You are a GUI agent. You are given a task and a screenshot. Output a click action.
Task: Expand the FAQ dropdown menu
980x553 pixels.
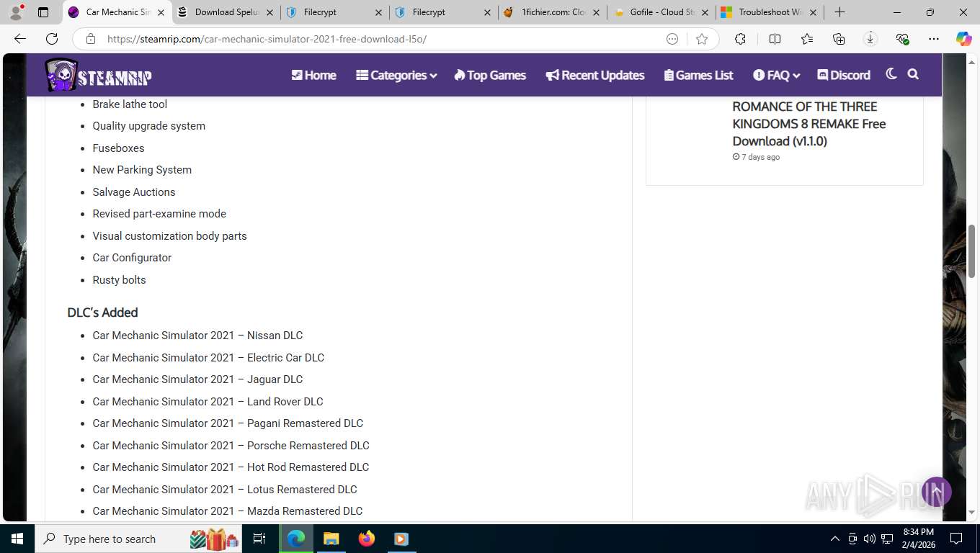click(x=777, y=75)
